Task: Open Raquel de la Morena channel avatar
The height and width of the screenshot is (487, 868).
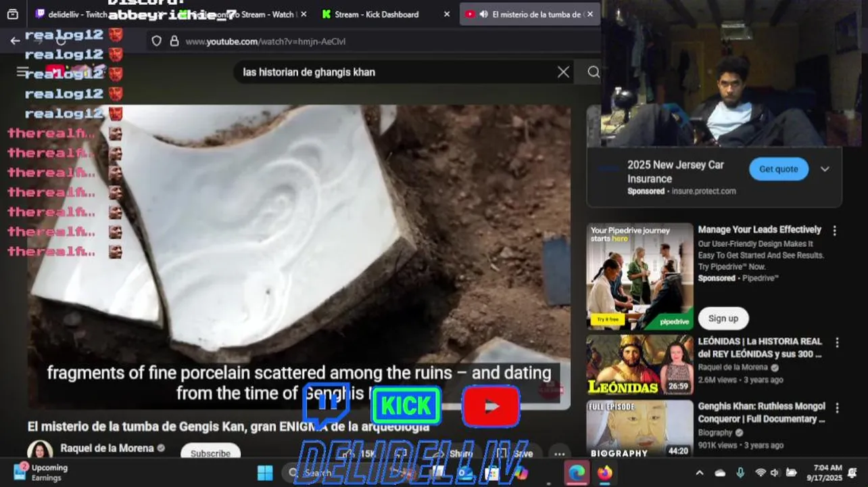Action: click(40, 451)
